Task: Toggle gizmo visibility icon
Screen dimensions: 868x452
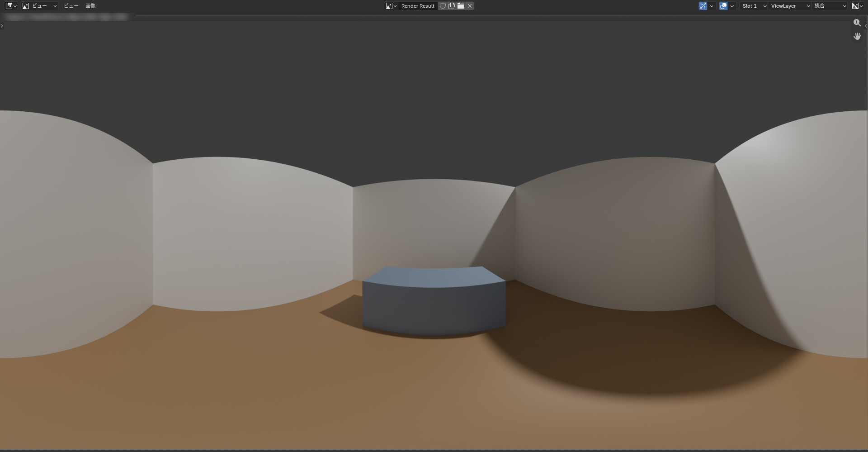Action: (x=703, y=6)
